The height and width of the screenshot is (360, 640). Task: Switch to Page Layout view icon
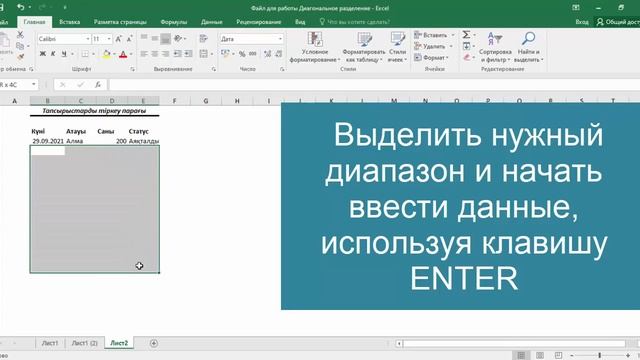(540, 356)
